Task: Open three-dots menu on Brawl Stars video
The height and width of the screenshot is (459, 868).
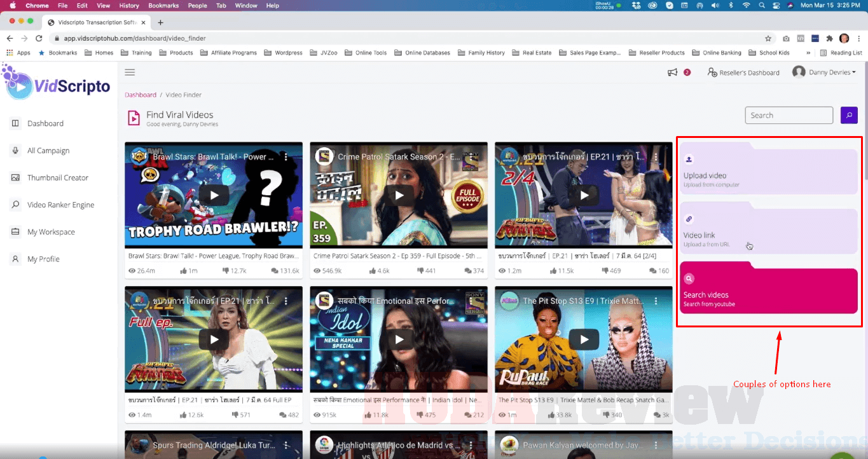Action: [286, 156]
